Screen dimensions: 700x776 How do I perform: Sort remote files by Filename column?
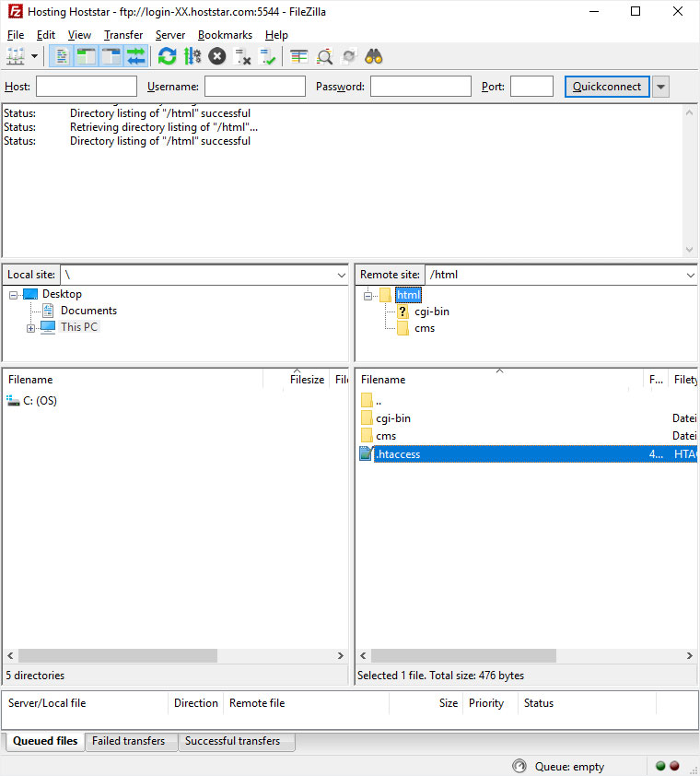coord(499,380)
